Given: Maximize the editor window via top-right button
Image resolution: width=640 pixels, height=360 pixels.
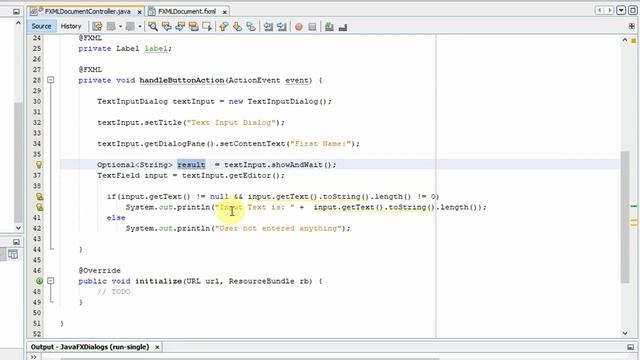Looking at the screenshot, I should 633,10.
